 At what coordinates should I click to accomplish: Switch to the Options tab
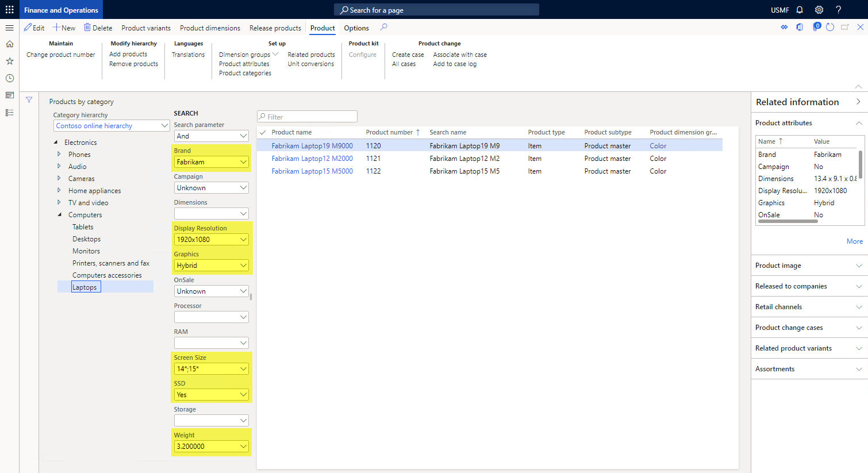pos(356,28)
